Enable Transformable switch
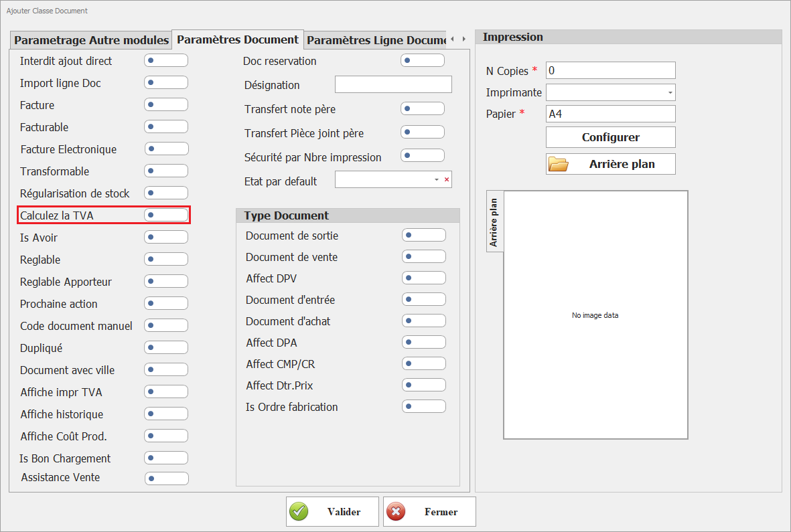This screenshot has height=532, width=791. [166, 171]
